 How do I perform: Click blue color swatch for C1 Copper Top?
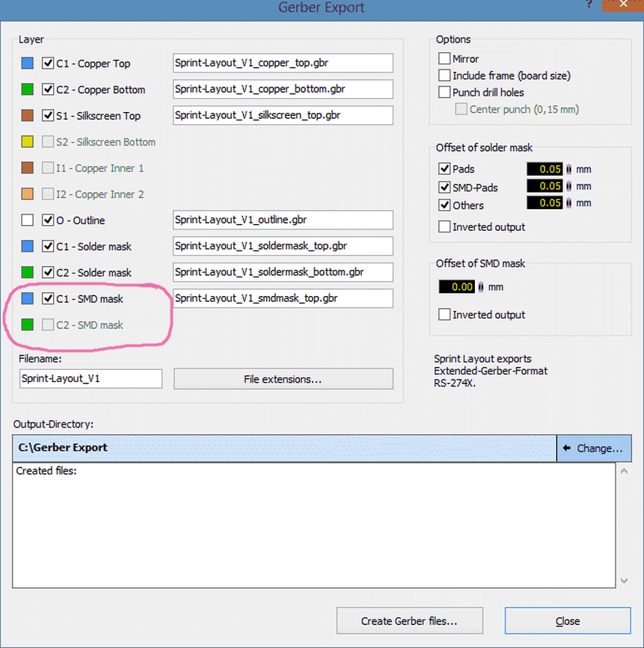pyautogui.click(x=27, y=64)
